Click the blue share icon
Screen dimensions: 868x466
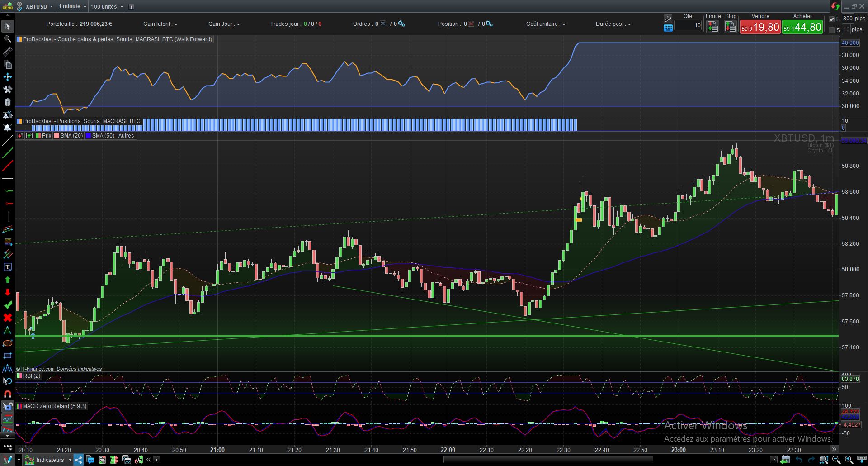click(79, 460)
